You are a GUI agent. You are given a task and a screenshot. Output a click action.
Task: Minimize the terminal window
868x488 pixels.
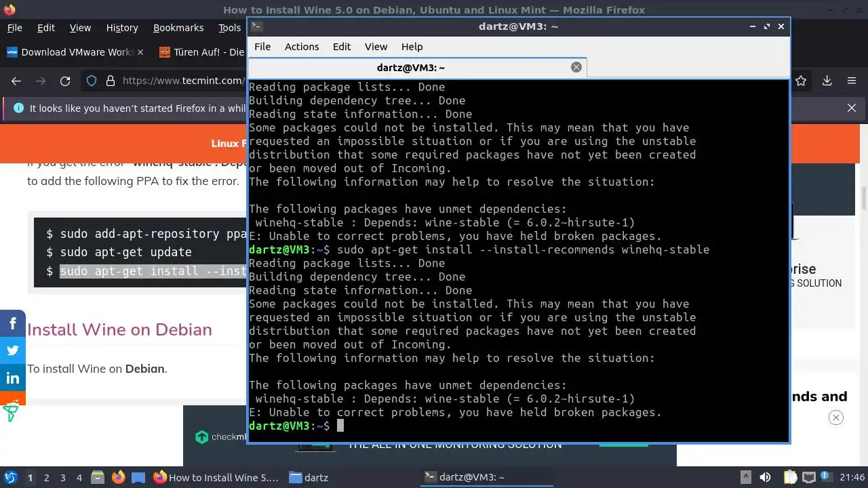click(x=753, y=26)
